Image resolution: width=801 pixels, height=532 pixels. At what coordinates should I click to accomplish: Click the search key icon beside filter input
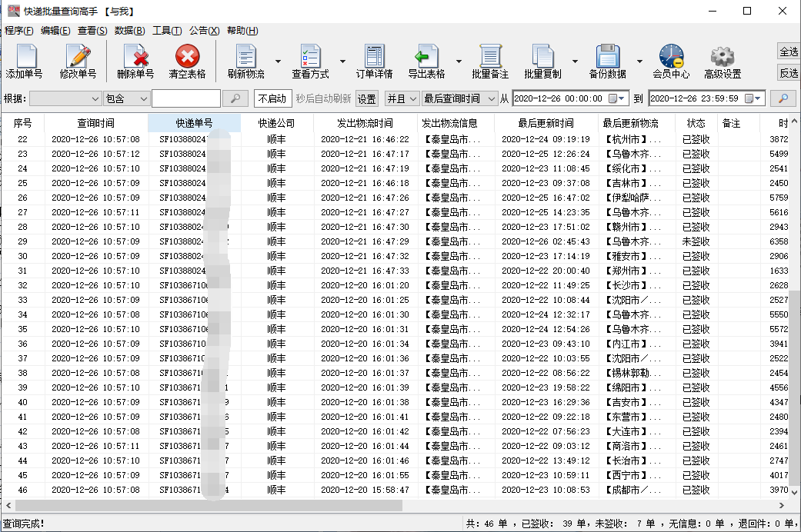235,98
